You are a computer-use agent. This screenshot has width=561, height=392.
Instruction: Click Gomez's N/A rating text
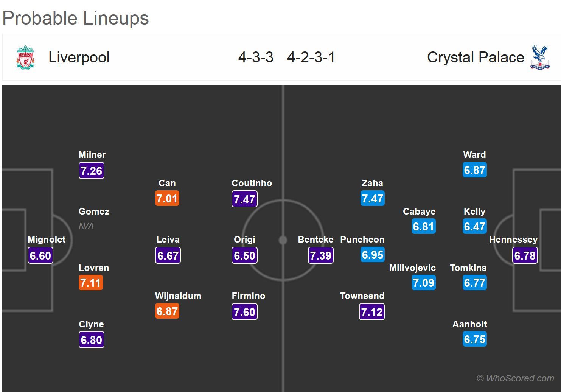(x=86, y=226)
